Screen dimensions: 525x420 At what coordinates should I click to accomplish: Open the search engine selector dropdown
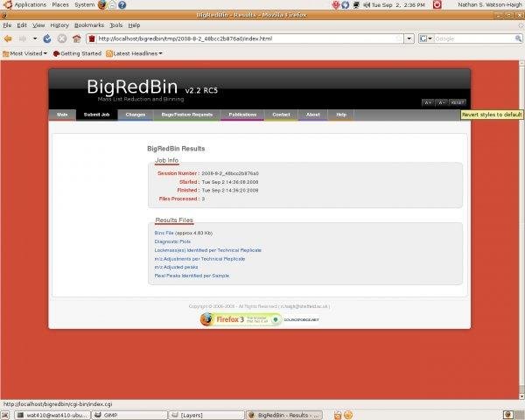(x=426, y=38)
